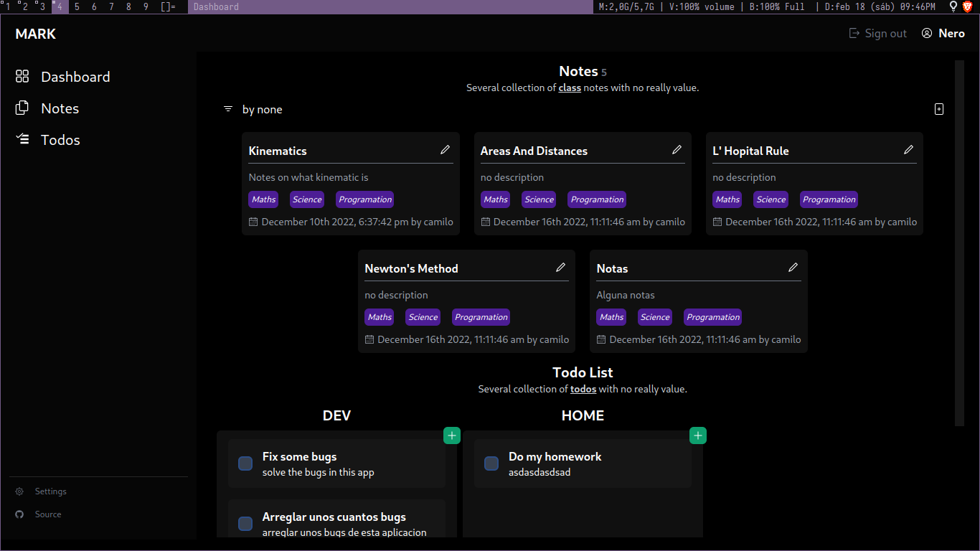The width and height of the screenshot is (980, 551).
Task: Click Programation tag on Newton's Method card
Action: pyautogui.click(x=481, y=317)
